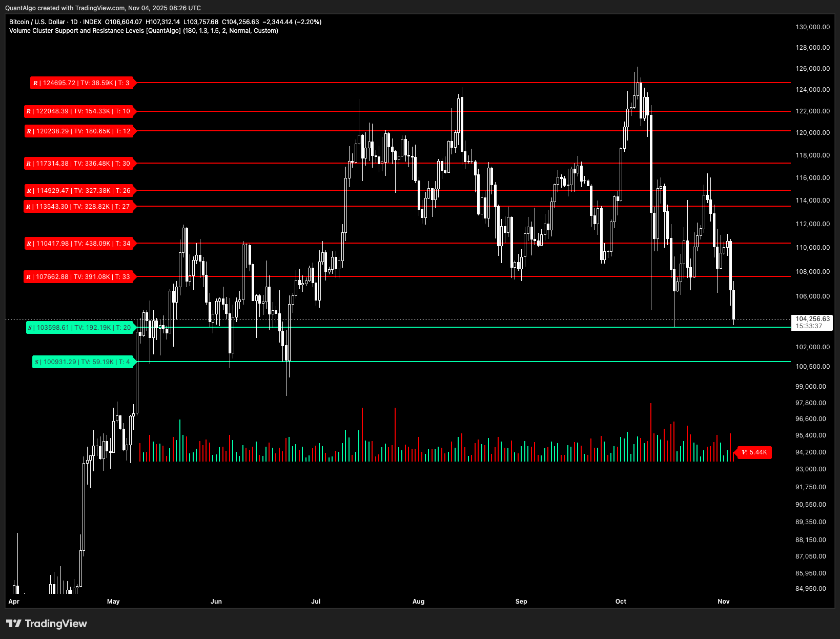
Task: Click the TradingView logo at bottom left
Action: (x=47, y=624)
